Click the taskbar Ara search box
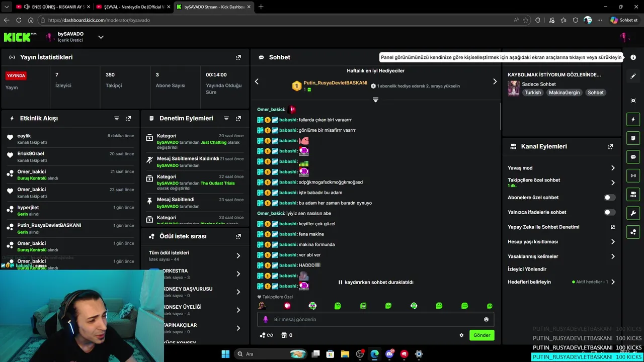Viewport: 644px width, 362px height. click(x=272, y=354)
